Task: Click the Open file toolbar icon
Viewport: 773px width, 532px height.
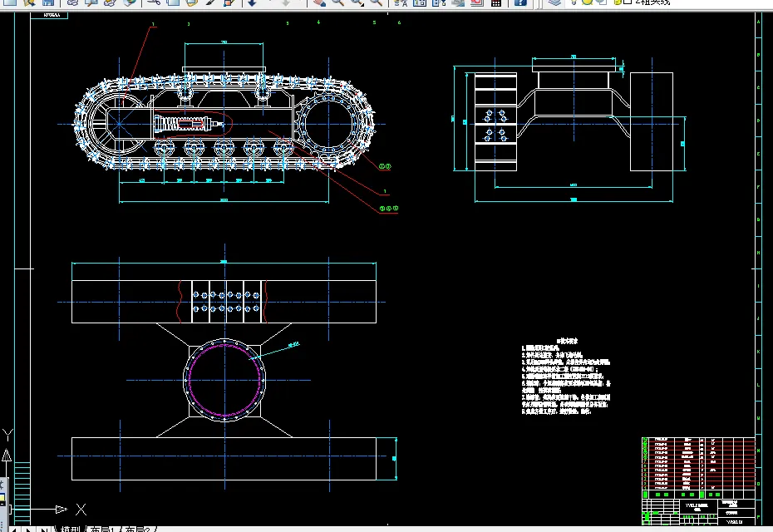Action: [x=29, y=2]
